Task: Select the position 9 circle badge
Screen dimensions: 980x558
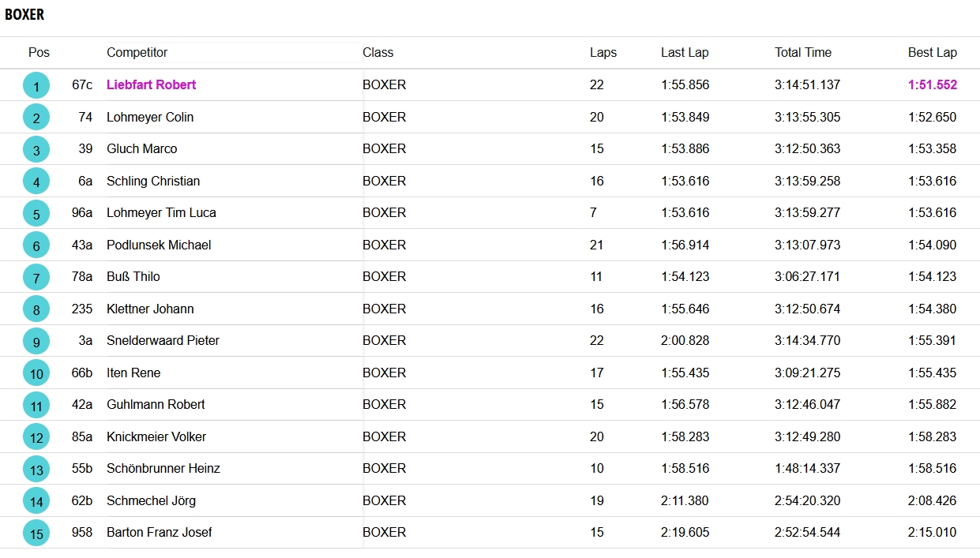Action: click(36, 341)
